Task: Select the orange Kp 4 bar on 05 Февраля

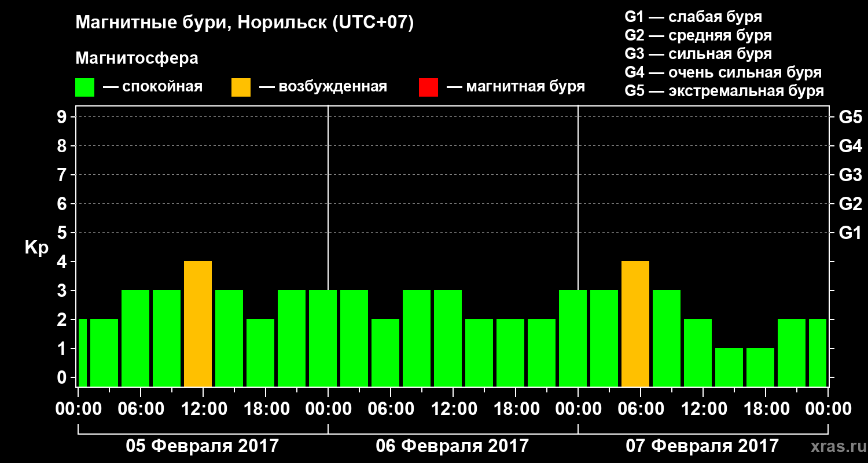Action: click(x=198, y=324)
